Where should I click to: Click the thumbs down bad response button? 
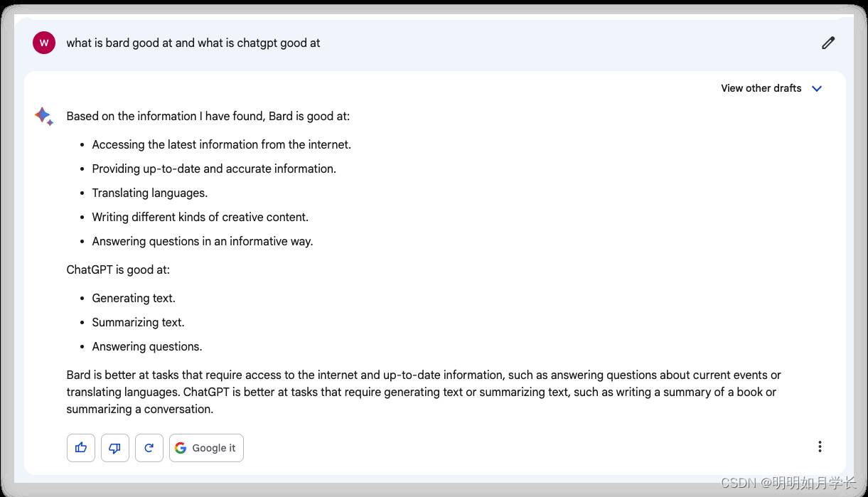point(115,448)
